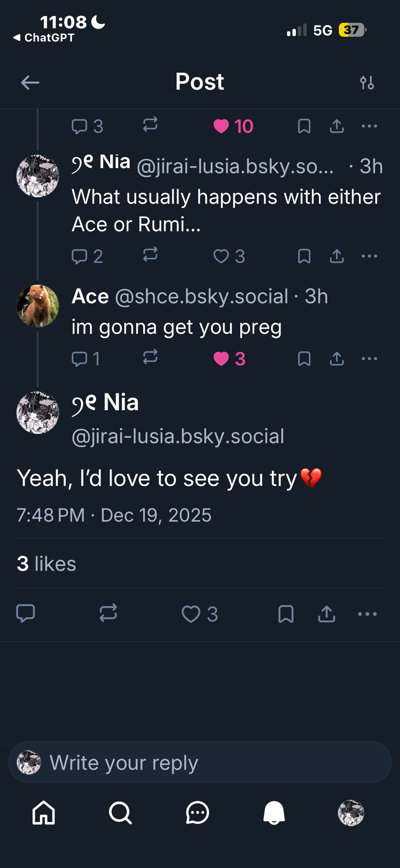Open Search tab in bottom navigation

[x=120, y=812]
